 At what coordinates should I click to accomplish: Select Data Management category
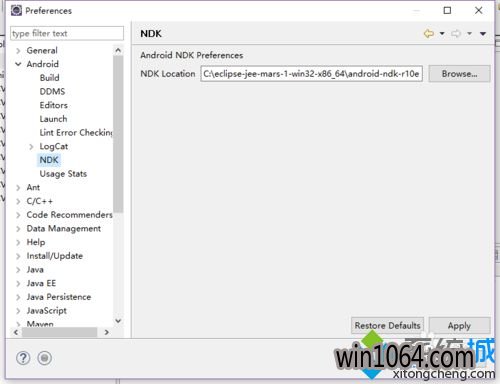[x=64, y=228]
